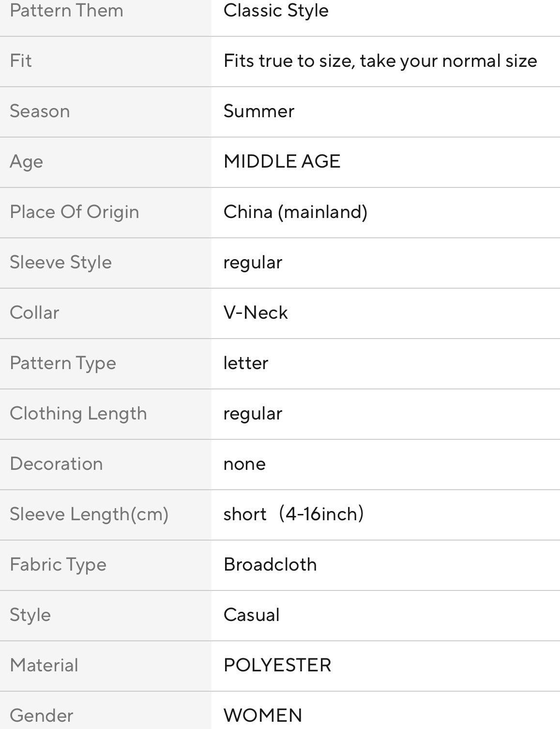Click the 'Clothing Length' label
The height and width of the screenshot is (729, 560).
[78, 414]
